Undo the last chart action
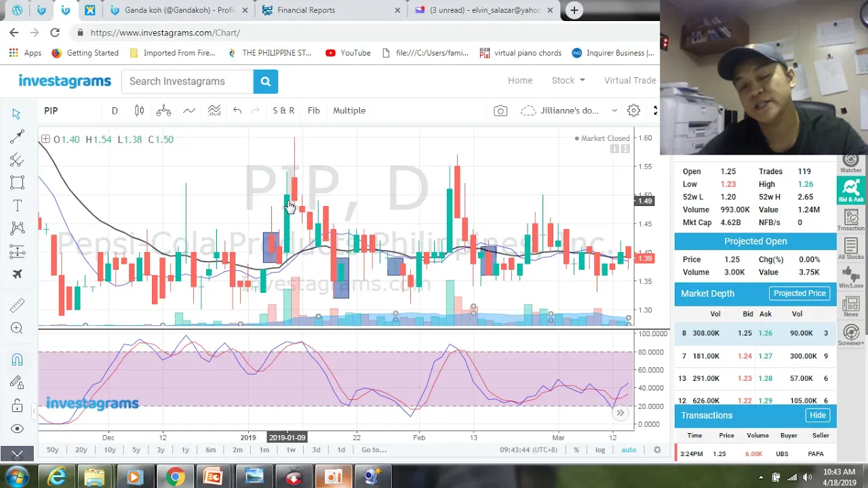The width and height of the screenshot is (868, 488). pyautogui.click(x=237, y=110)
